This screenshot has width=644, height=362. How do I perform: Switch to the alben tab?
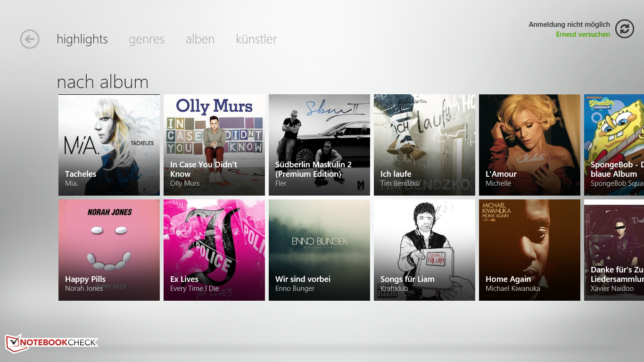click(200, 39)
